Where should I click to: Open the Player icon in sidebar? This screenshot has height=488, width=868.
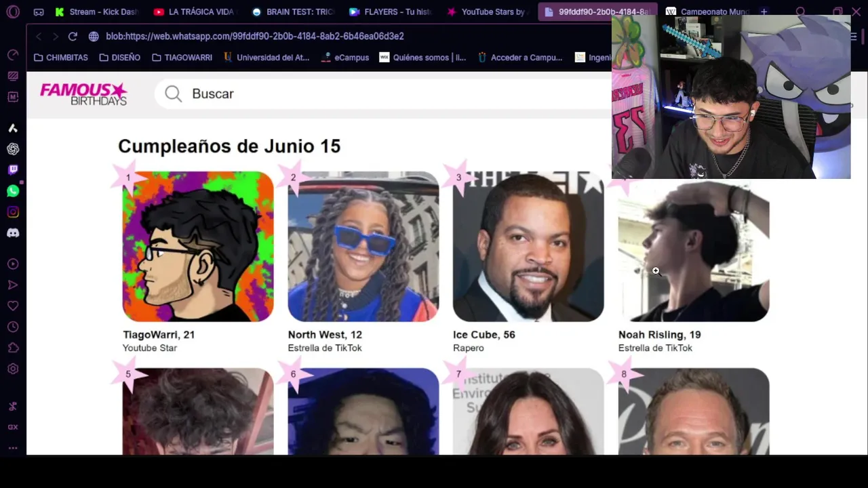tap(13, 264)
